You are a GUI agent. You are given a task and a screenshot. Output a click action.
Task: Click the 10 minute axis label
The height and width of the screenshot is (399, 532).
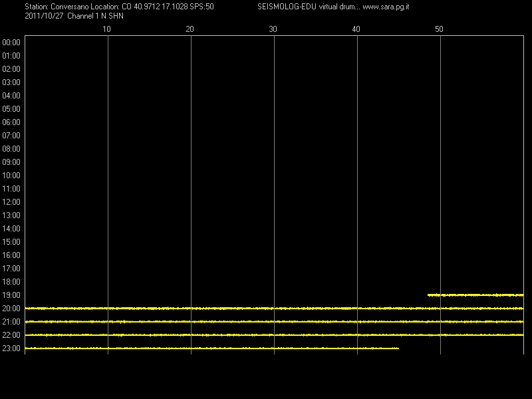(106, 29)
